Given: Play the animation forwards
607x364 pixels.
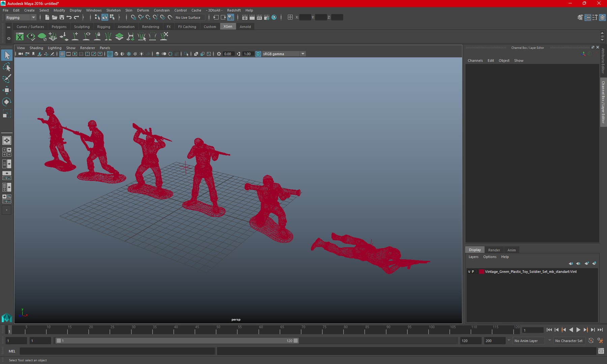Looking at the screenshot, I should coord(578,330).
